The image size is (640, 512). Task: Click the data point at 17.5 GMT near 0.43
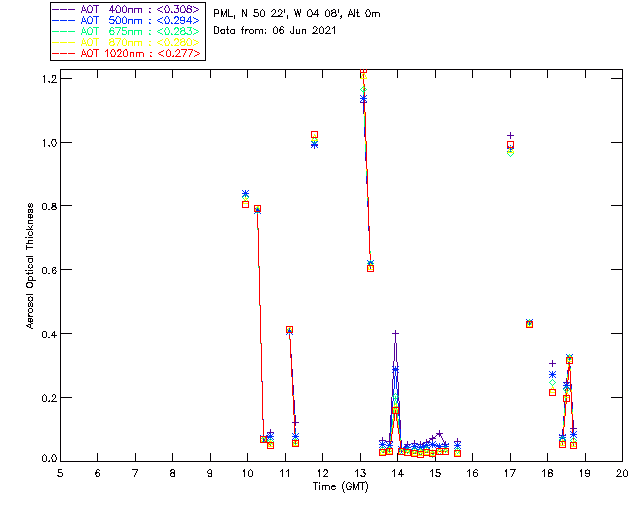[x=529, y=323]
